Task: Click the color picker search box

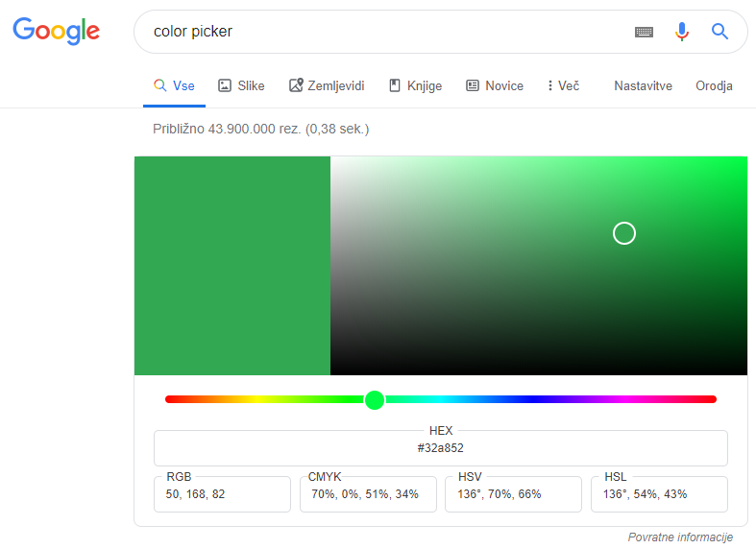Action: [386, 32]
